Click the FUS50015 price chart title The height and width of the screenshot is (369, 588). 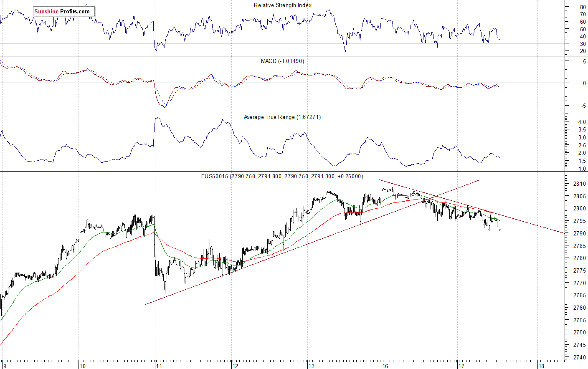tap(282, 177)
